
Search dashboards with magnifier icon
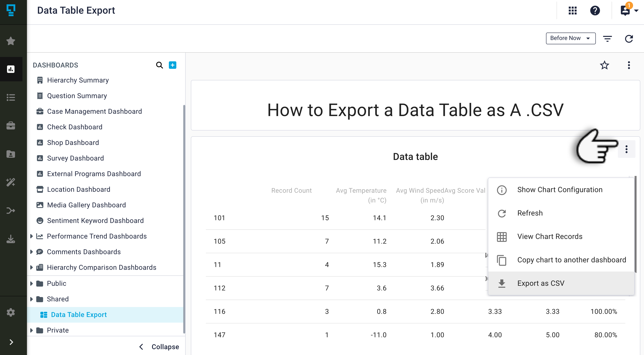click(x=159, y=65)
